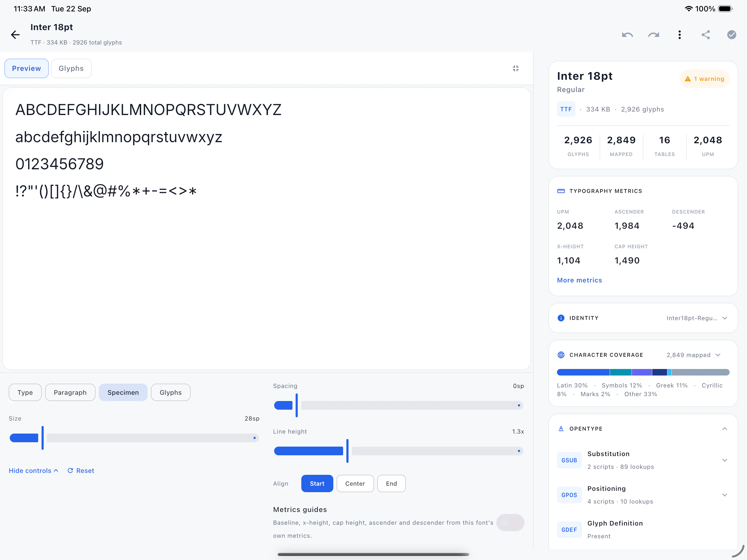
Task: Click the uppercase alphabet specimen line
Action: tap(148, 110)
